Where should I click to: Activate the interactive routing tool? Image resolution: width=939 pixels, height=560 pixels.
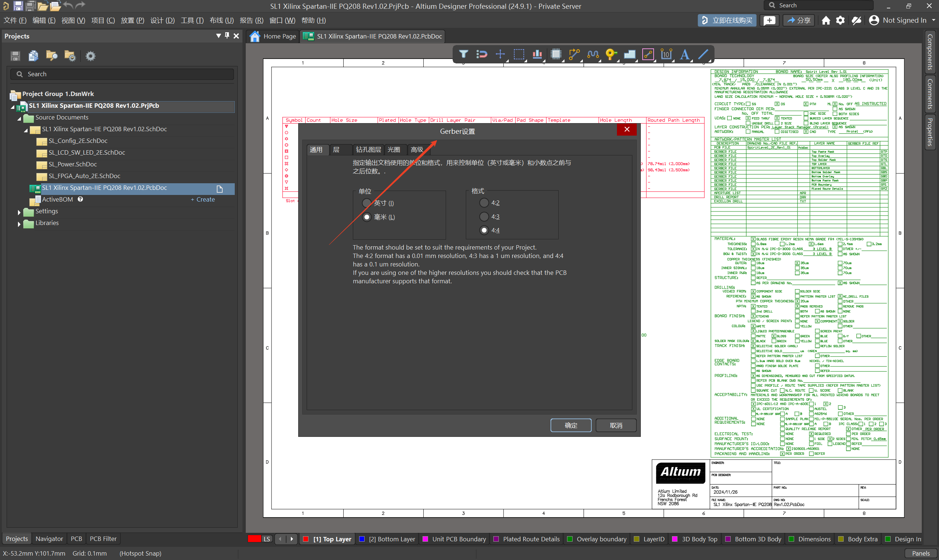point(574,54)
